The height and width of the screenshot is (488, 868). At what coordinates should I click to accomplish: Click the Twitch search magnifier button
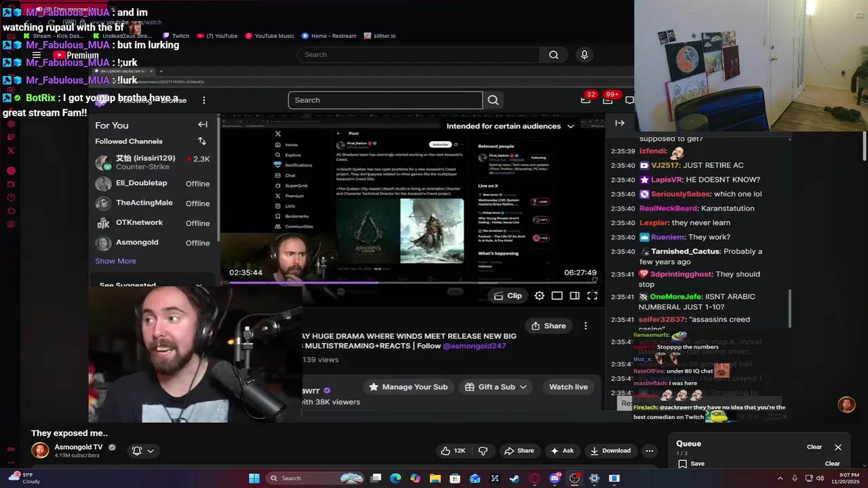(x=493, y=100)
